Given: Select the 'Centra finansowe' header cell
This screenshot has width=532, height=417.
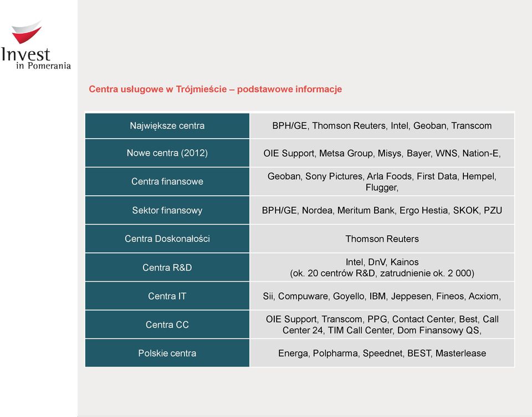Looking at the screenshot, I should 167,182.
